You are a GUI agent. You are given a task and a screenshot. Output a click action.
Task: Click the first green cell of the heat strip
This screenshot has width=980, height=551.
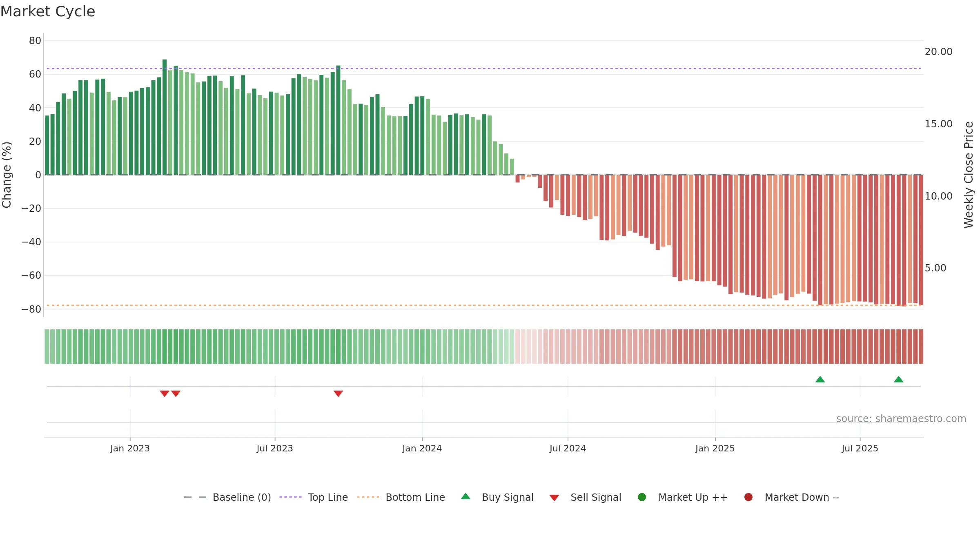pos(47,347)
